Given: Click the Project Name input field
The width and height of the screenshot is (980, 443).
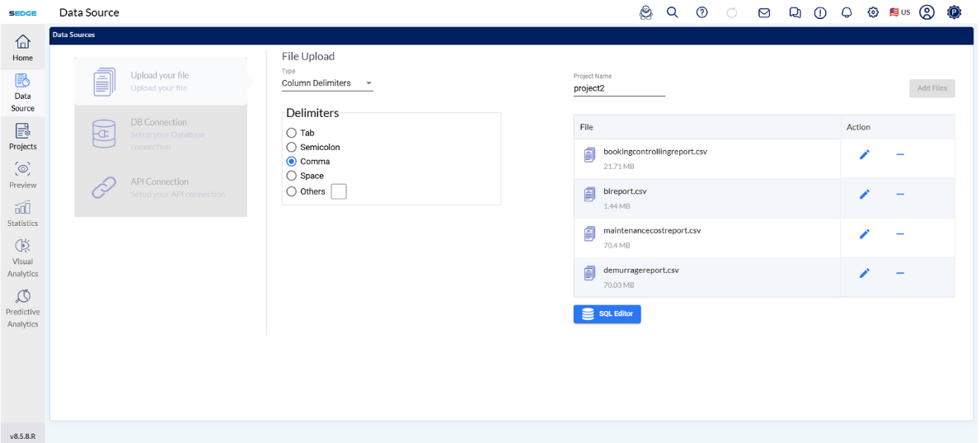Looking at the screenshot, I should click(618, 88).
